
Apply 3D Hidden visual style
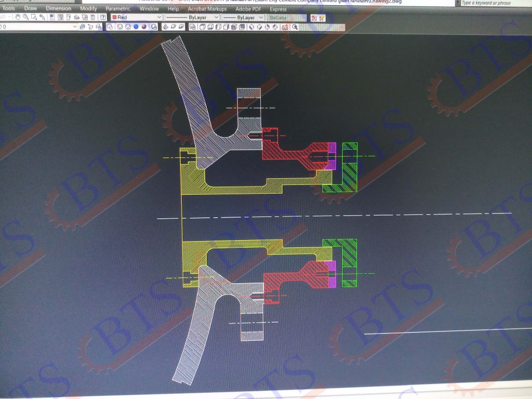(x=128, y=26)
